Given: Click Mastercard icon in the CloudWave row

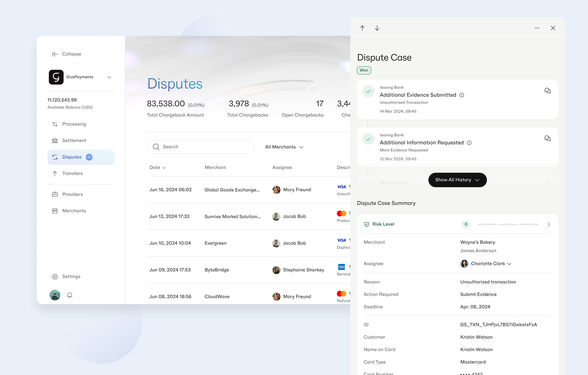Looking at the screenshot, I should point(341,294).
